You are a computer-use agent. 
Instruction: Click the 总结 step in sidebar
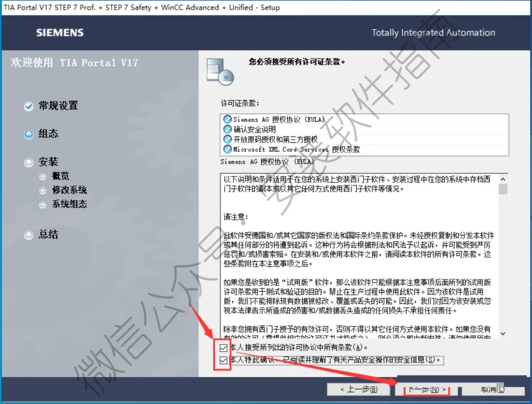click(48, 235)
